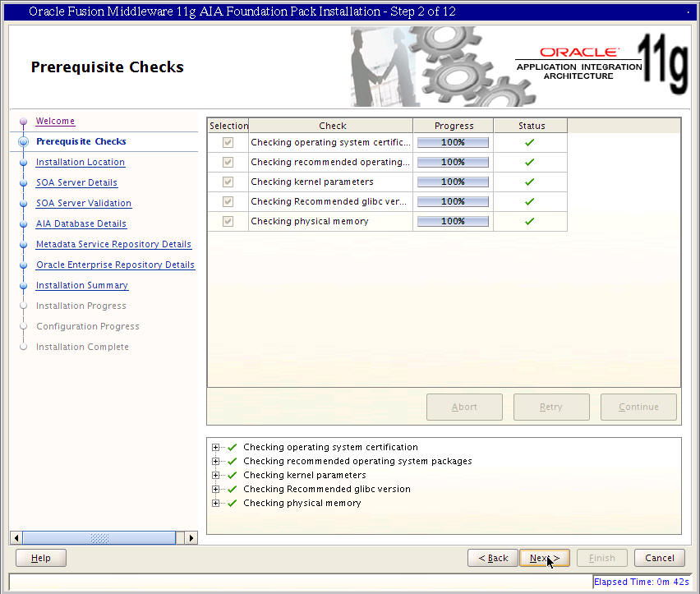Click tree checkmark beside Checking kernel parameters

pos(233,475)
